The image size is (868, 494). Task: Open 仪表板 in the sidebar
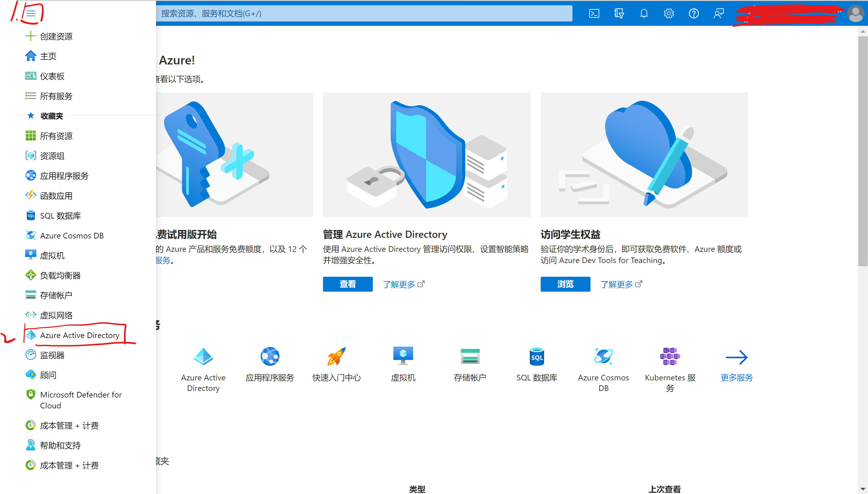pos(45,76)
